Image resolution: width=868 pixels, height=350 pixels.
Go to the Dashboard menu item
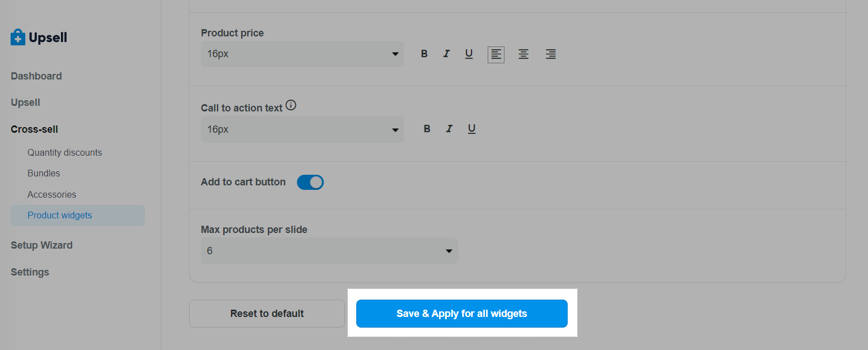coord(36,76)
